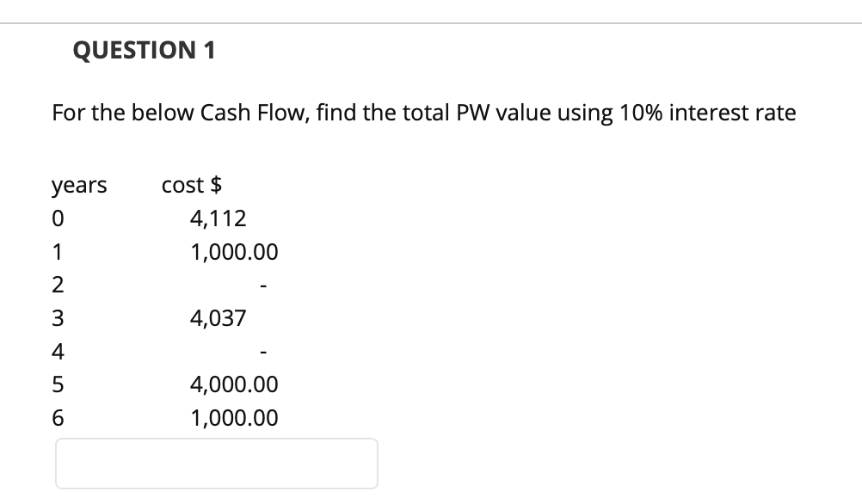The height and width of the screenshot is (504, 862).
Task: Click the dash for year 4
Action: point(263,351)
